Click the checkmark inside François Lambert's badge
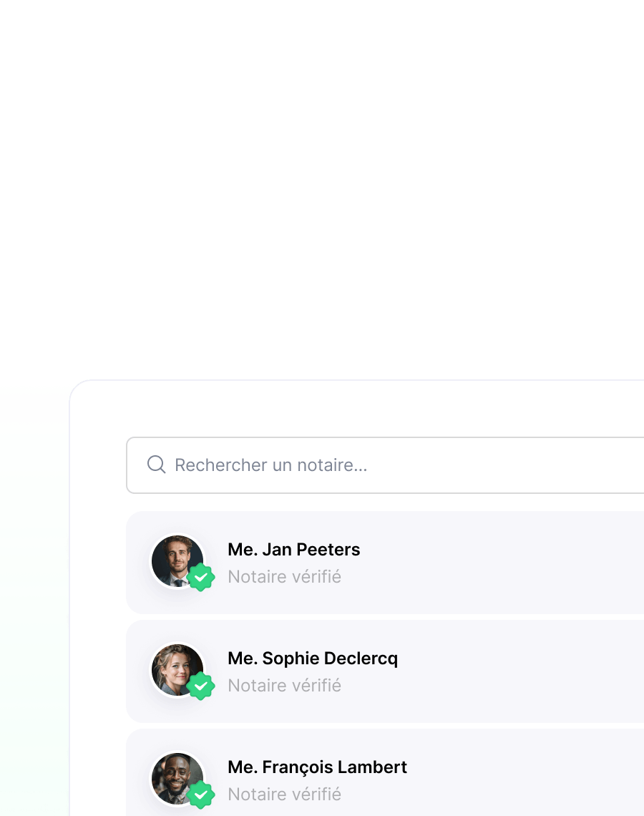 [x=201, y=795]
